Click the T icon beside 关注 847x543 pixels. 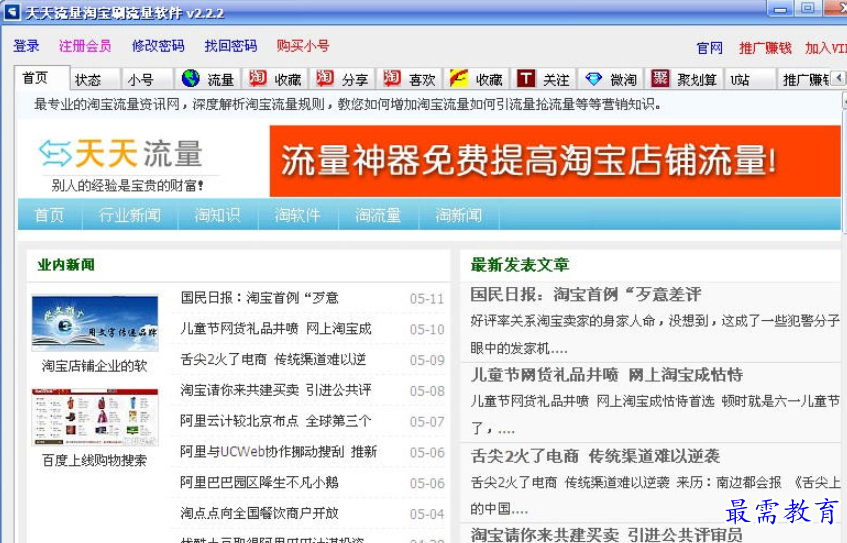coord(526,78)
